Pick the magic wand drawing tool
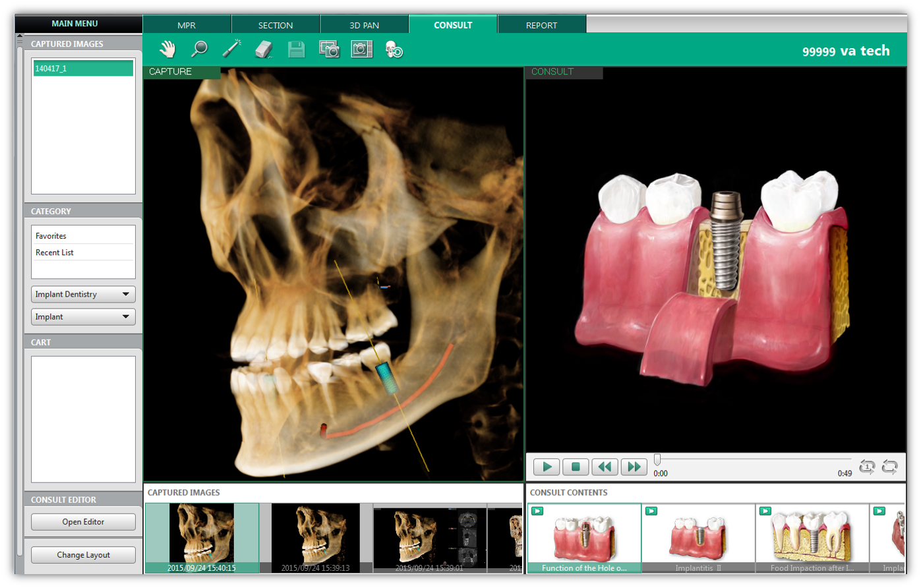 pyautogui.click(x=231, y=49)
